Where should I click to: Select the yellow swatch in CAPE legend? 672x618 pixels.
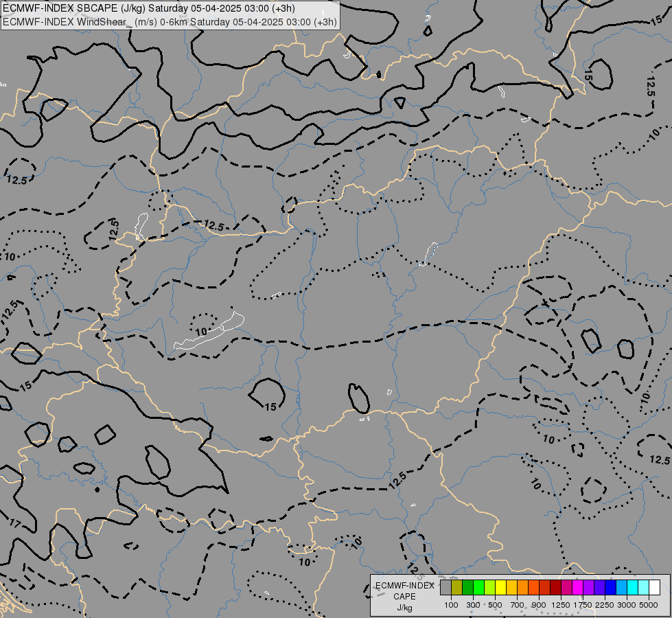pos(500,587)
